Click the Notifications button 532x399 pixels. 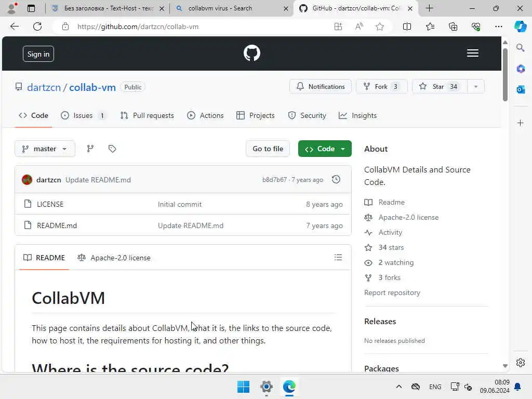[x=320, y=87]
